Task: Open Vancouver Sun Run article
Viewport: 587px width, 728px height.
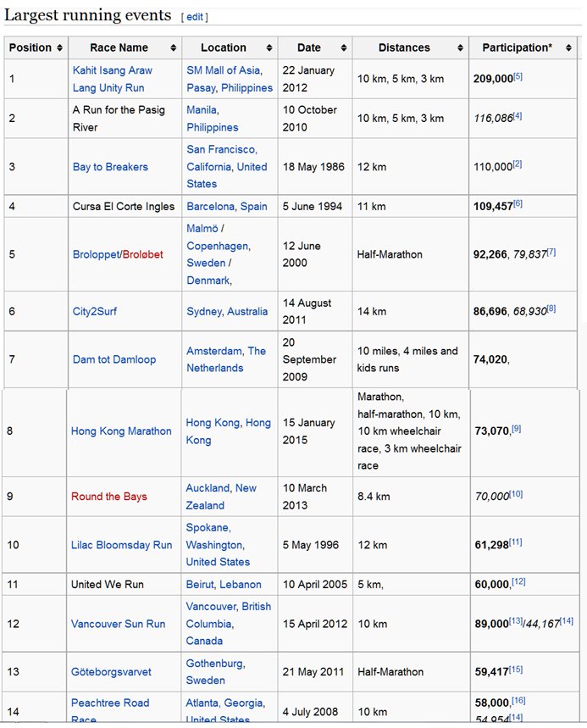Action: [118, 624]
